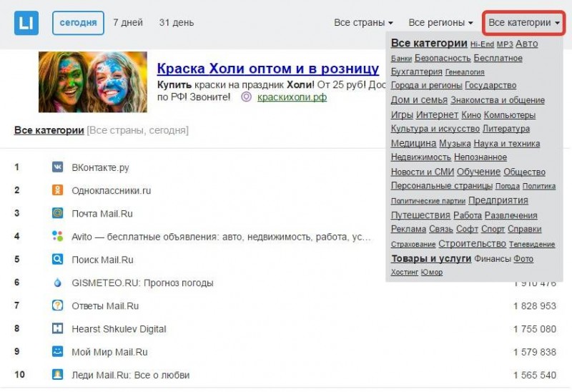The width and height of the screenshot is (572, 392).
Task: Click the Поиск Mail.Ru magnifier icon
Action: [x=57, y=259]
